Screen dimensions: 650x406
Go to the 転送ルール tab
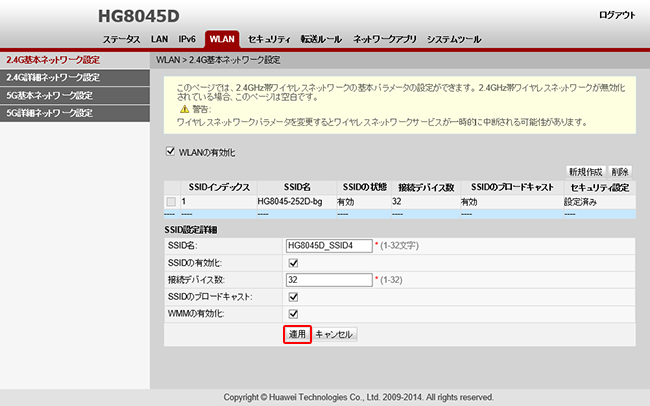tap(321, 40)
